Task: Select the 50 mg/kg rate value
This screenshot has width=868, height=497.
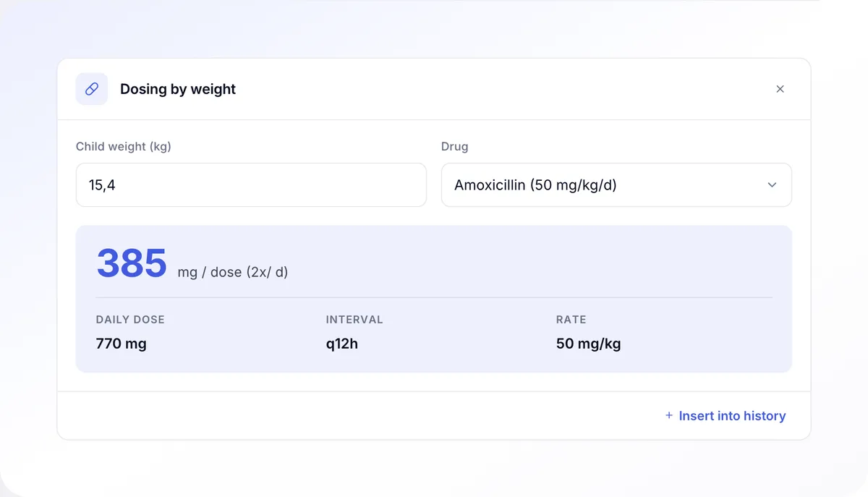Action: [589, 344]
